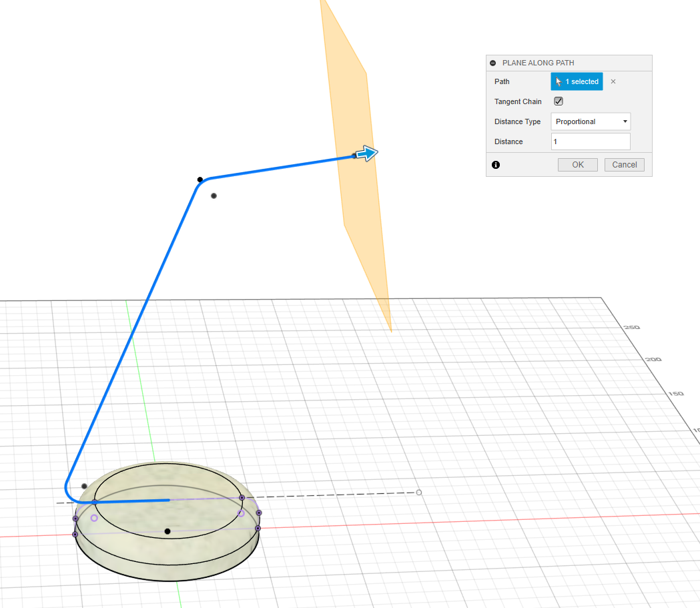700x608 pixels.
Task: Click the cursor icon in Path selector
Action: (559, 81)
